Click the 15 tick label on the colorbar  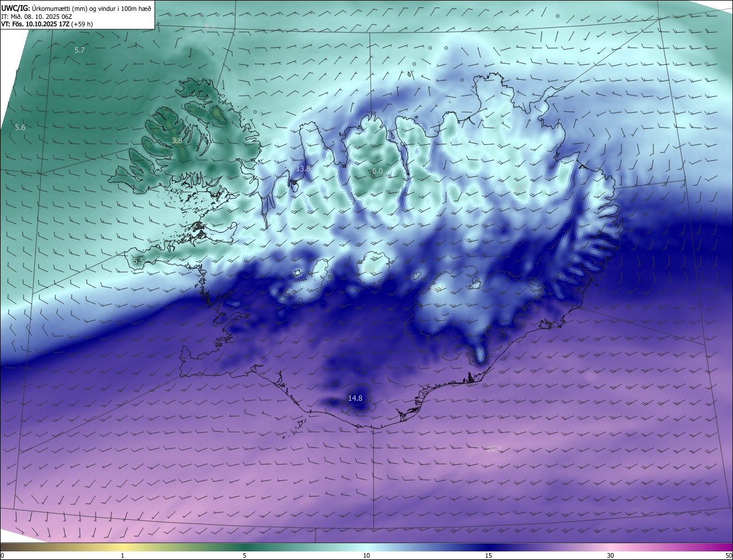pos(488,555)
